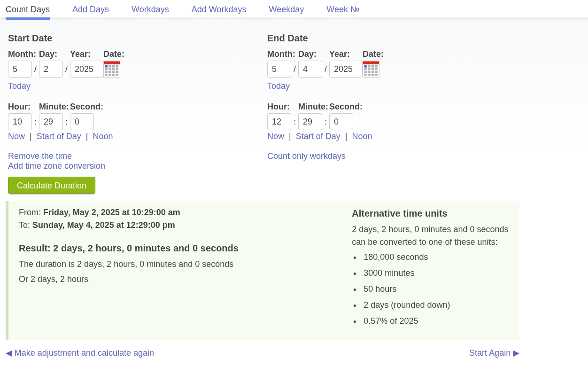
Task: Select the '3000 minutes' result text
Action: click(x=389, y=273)
